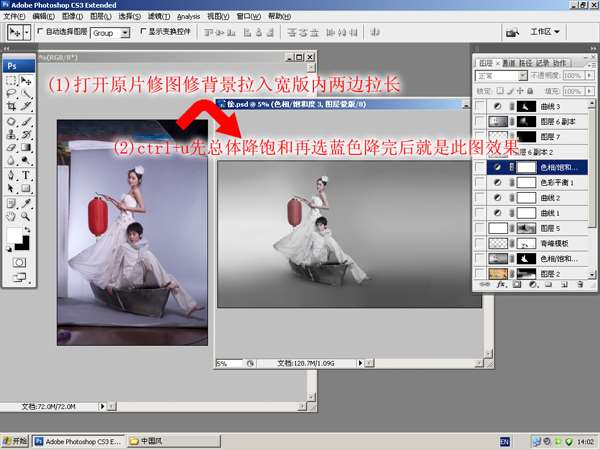Enable the 显示变换控件 checkbox
This screenshot has width=600, height=450.
tap(142, 32)
